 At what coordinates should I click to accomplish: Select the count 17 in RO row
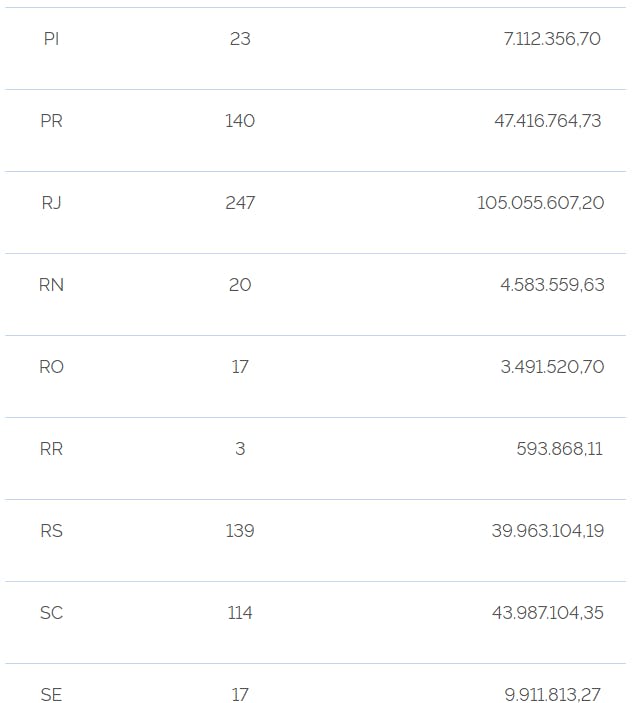tap(240, 367)
